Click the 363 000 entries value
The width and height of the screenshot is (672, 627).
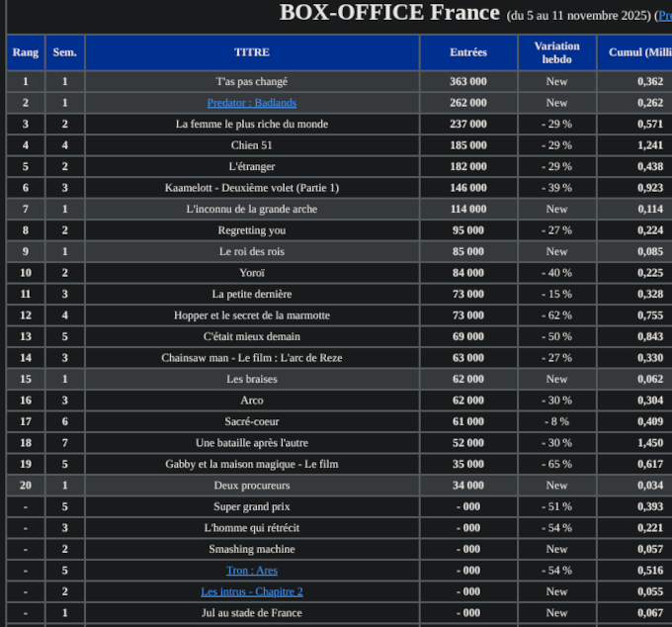click(467, 82)
